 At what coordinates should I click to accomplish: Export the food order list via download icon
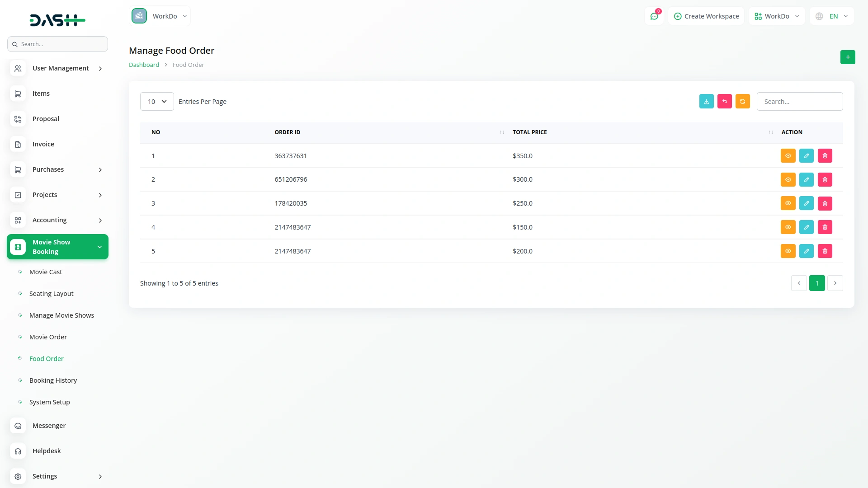point(707,101)
